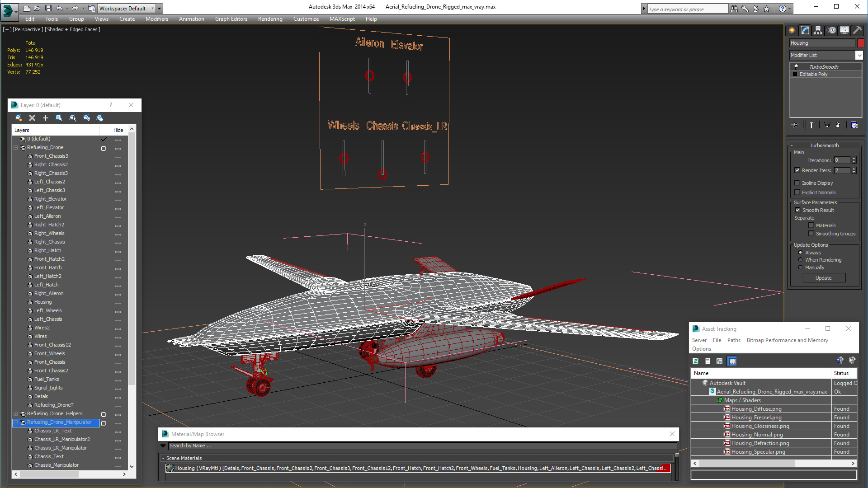This screenshot has height=488, width=868.
Task: Click the New Scene icon
Action: (x=26, y=8)
